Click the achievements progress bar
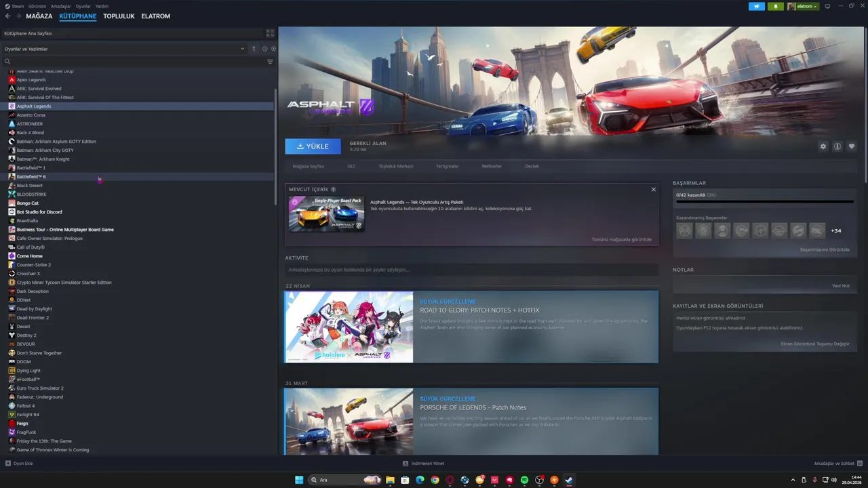This screenshot has height=488, width=868. pyautogui.click(x=764, y=201)
